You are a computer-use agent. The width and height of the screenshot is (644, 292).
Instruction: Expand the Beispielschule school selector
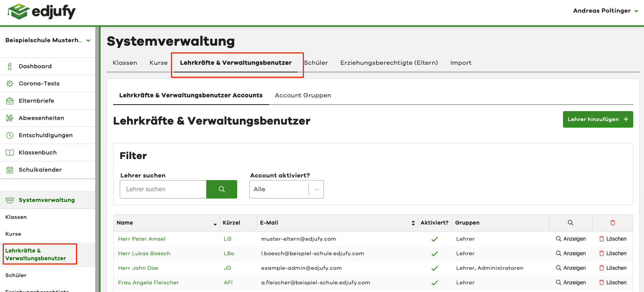tap(48, 40)
